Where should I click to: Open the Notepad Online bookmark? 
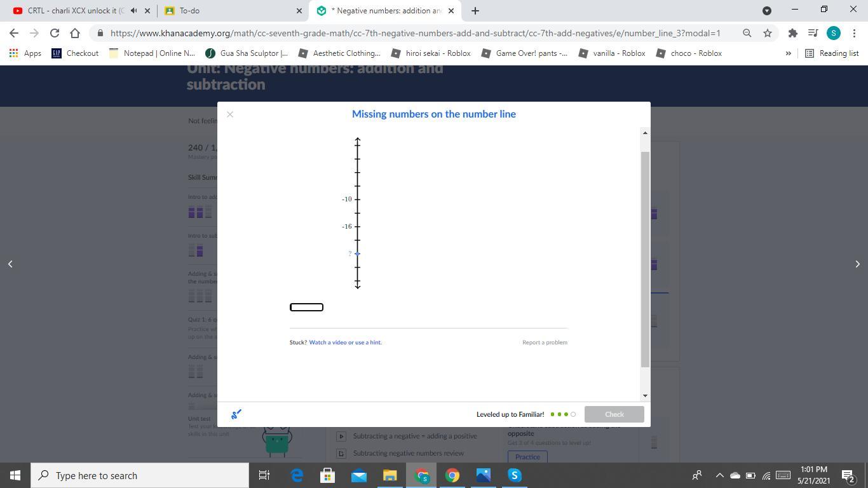(x=153, y=53)
